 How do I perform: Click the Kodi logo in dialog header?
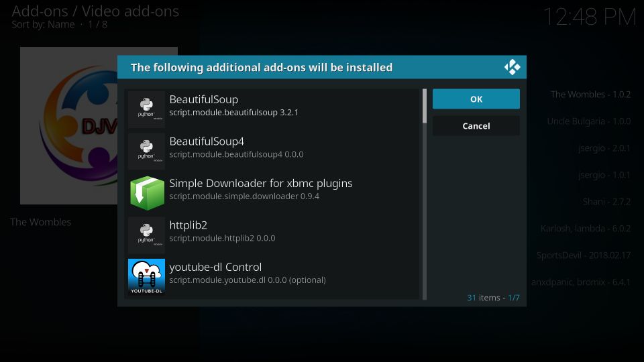coord(512,67)
